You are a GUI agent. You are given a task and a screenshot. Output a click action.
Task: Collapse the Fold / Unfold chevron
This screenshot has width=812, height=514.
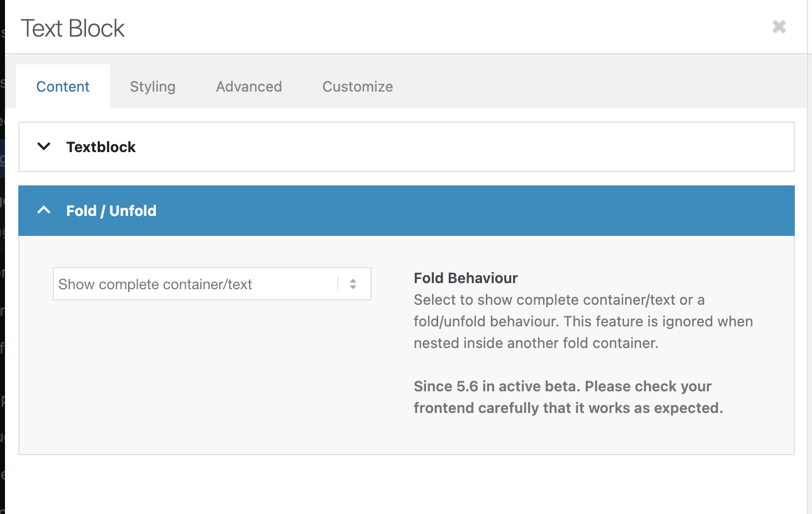pos(44,210)
